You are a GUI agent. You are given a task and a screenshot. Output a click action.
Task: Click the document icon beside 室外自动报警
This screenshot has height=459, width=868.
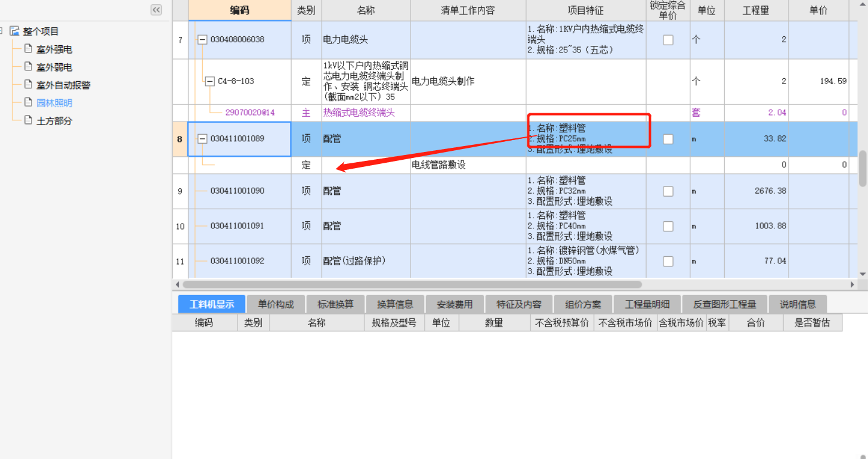[28, 85]
